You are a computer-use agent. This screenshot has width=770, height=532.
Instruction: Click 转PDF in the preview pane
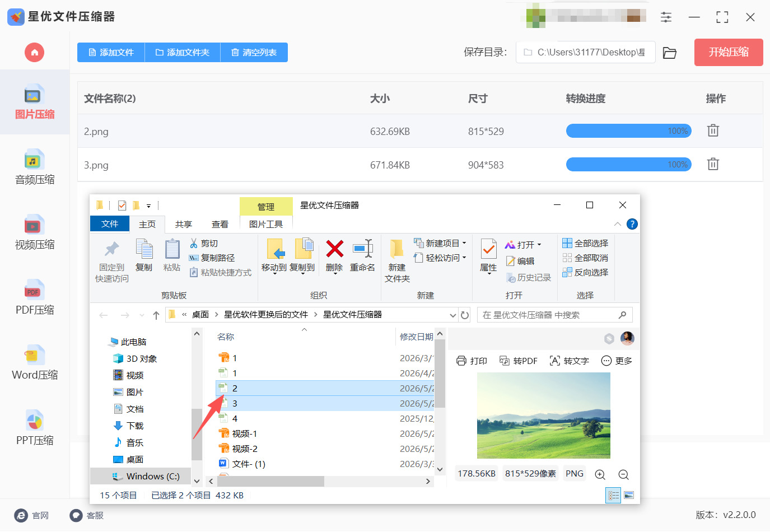(x=519, y=361)
